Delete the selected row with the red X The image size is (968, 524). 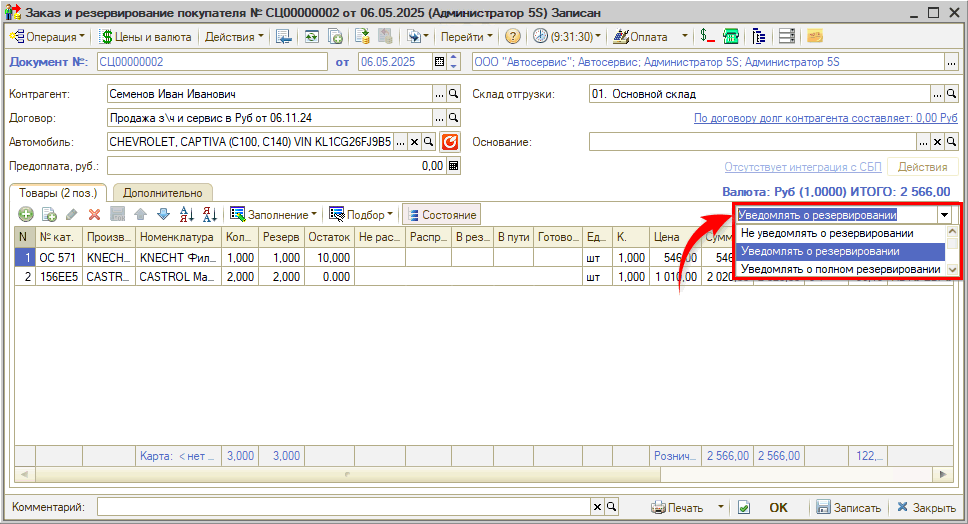click(94, 214)
